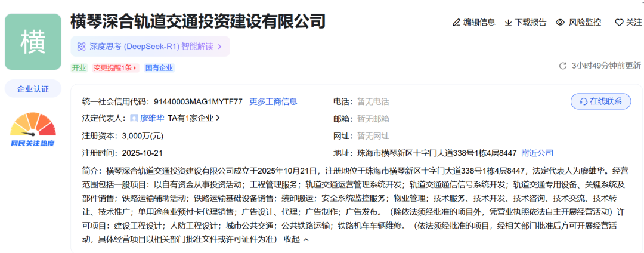Click the 风险监控 eye icon

click(560, 22)
